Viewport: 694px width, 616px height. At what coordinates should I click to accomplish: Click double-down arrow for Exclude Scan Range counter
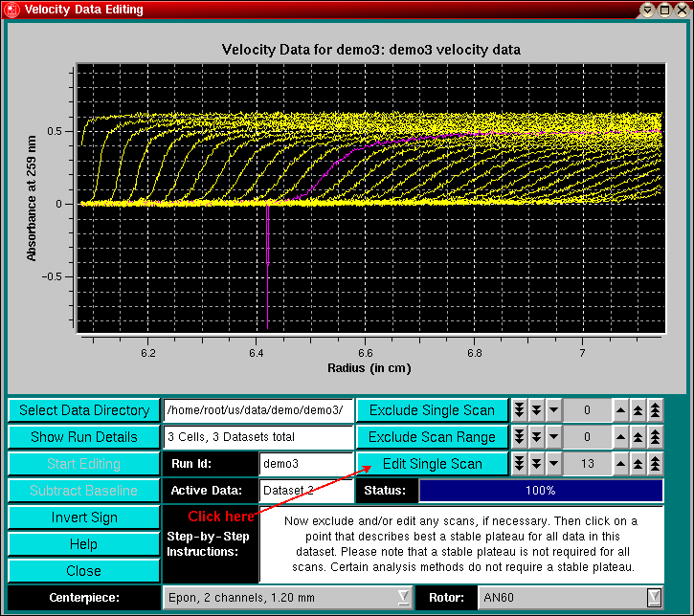point(536,437)
